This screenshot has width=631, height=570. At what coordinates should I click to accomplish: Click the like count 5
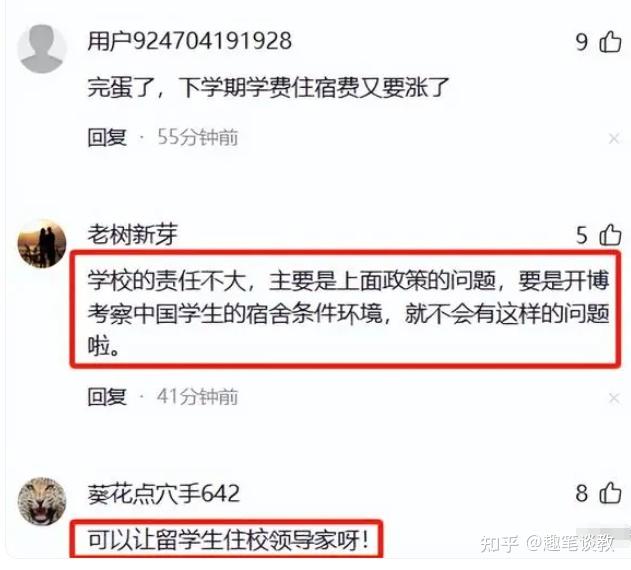click(582, 235)
